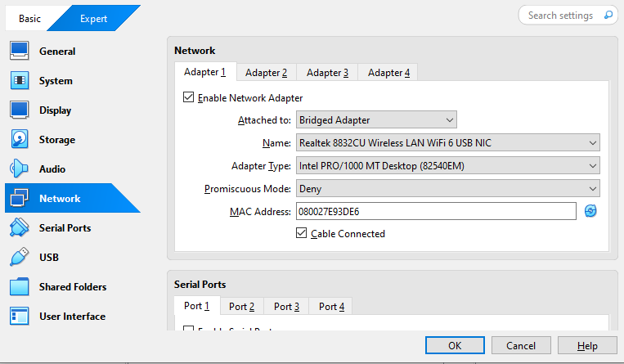
Task: Switch to the Adapter 2 tab
Action: (266, 73)
